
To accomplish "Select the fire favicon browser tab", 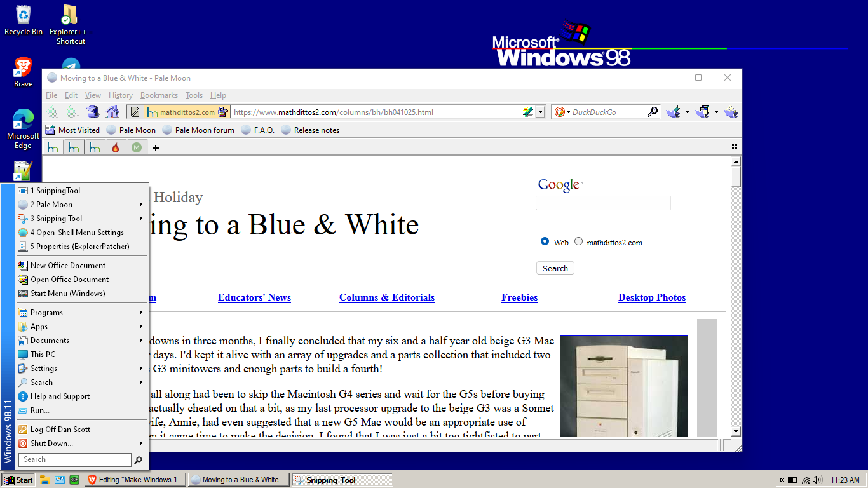I will pos(116,147).
